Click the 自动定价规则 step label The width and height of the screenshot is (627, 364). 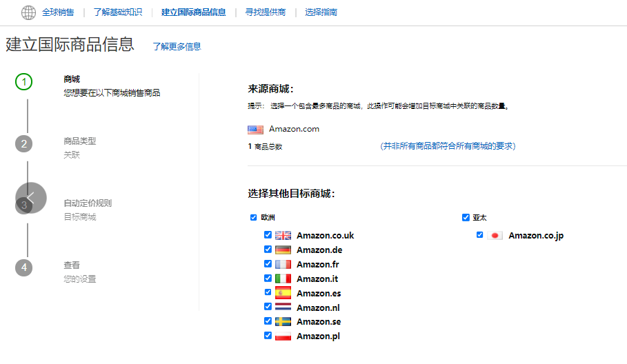coord(88,203)
